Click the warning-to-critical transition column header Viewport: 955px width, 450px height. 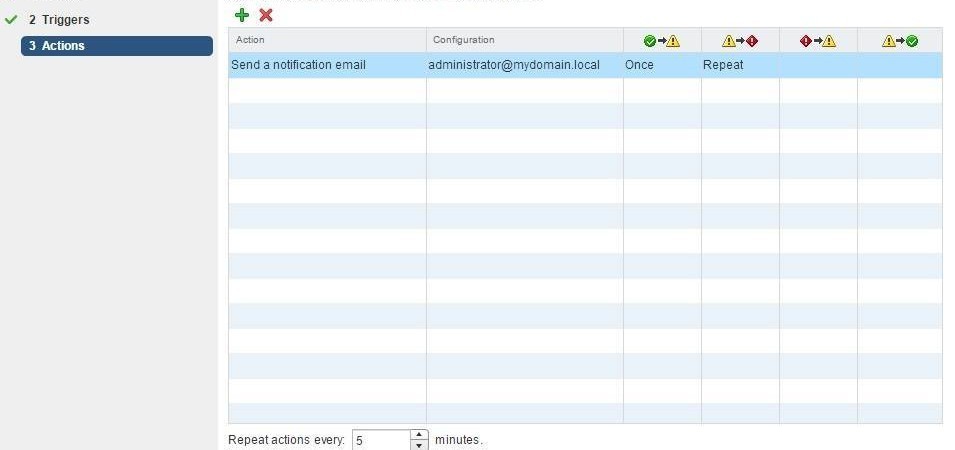coord(740,41)
